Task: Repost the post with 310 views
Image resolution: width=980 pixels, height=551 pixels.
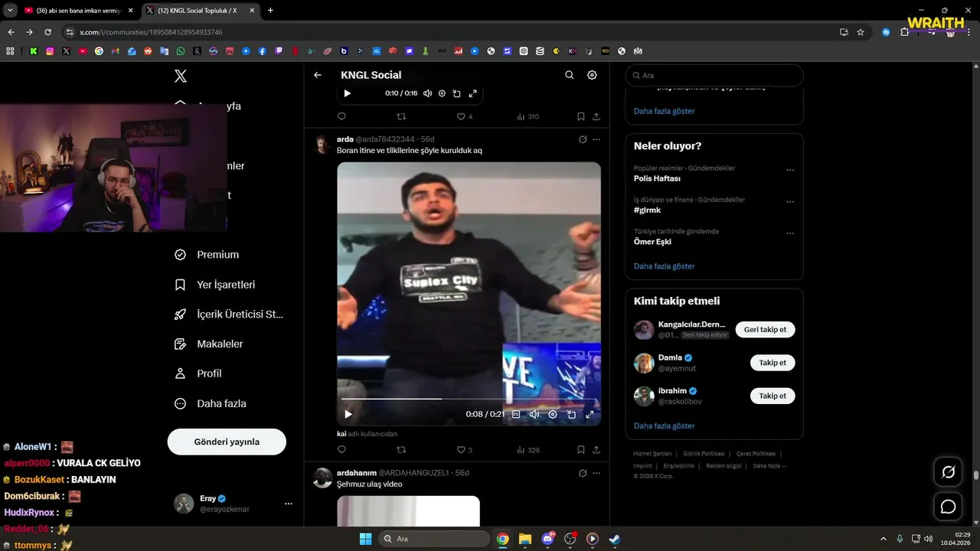Action: coord(401,116)
